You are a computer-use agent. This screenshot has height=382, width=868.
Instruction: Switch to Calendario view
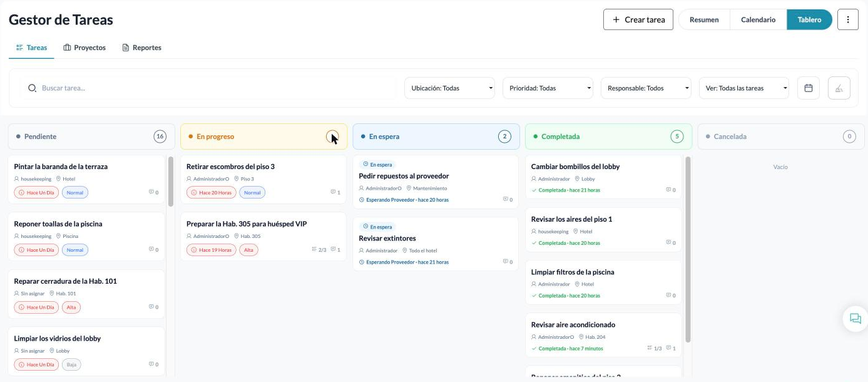click(x=758, y=19)
